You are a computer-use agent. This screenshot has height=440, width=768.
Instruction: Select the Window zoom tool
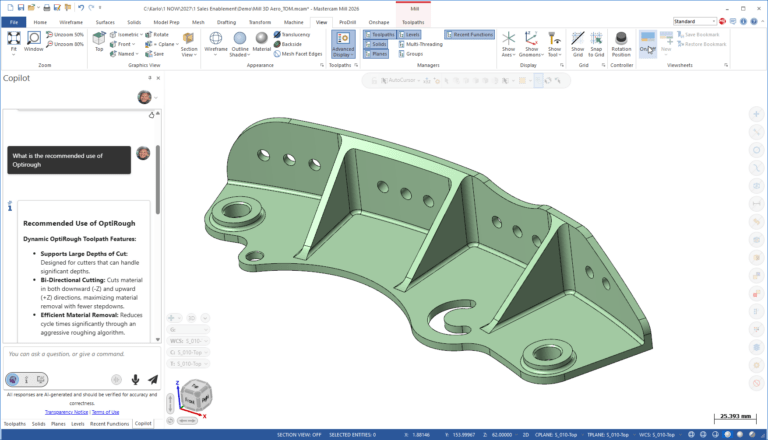34,40
